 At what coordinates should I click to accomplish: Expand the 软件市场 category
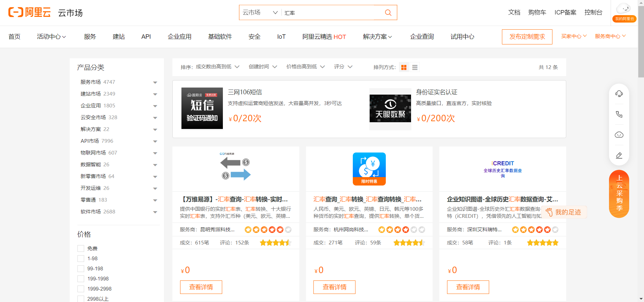[155, 212]
